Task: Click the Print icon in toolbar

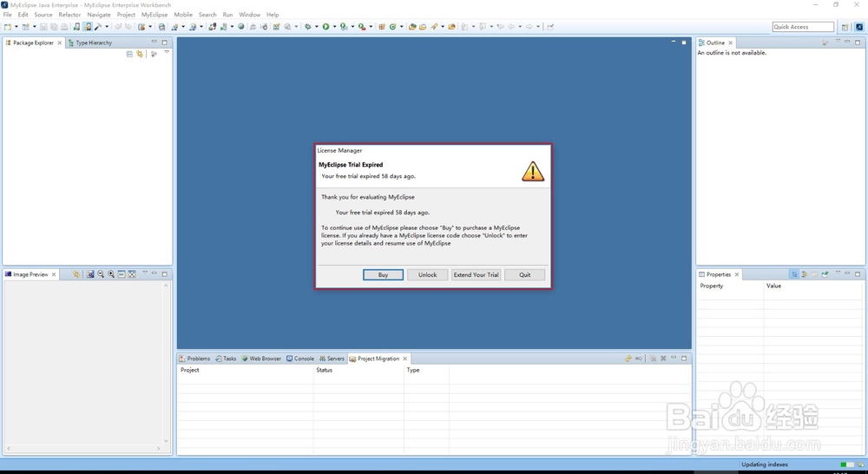Action: coord(64,27)
